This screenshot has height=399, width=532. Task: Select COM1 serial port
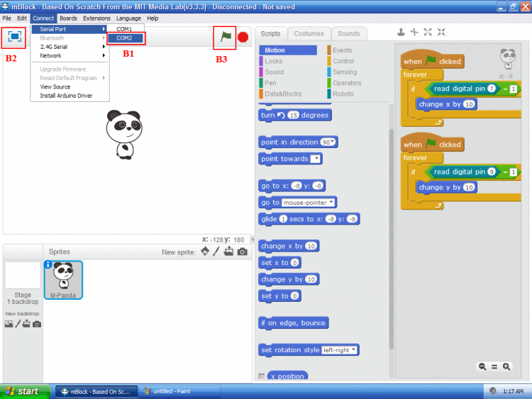(x=126, y=29)
